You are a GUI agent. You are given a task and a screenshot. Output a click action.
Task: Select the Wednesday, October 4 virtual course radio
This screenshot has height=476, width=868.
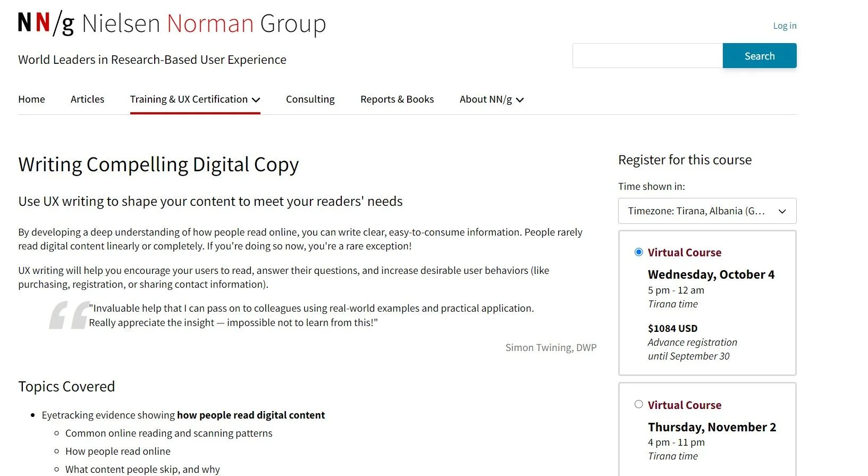[638, 252]
